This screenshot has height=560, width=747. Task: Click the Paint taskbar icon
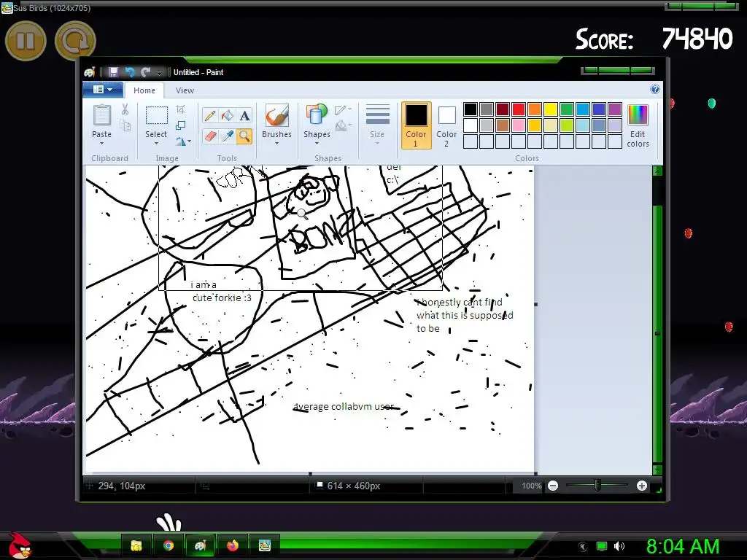coord(200,545)
